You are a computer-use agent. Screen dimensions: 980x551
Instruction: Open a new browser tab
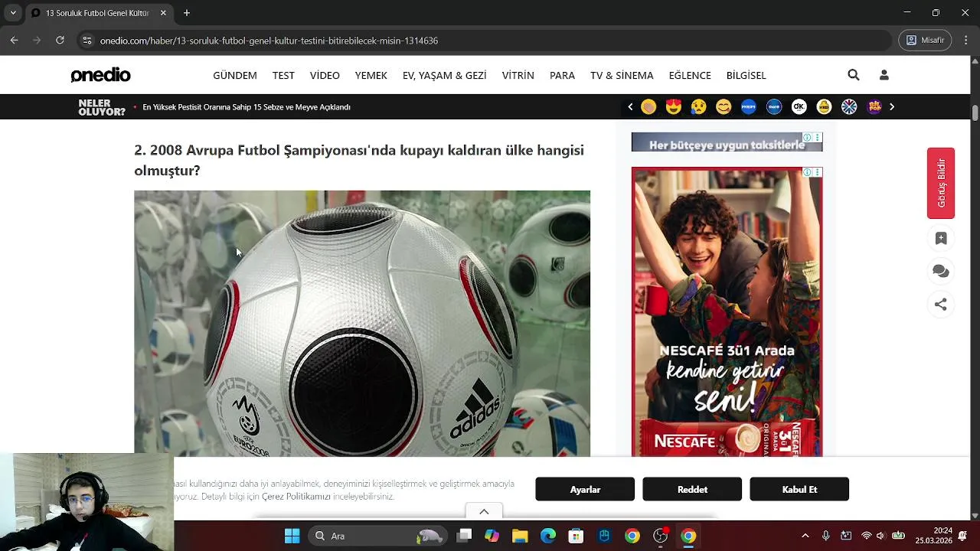tap(186, 13)
